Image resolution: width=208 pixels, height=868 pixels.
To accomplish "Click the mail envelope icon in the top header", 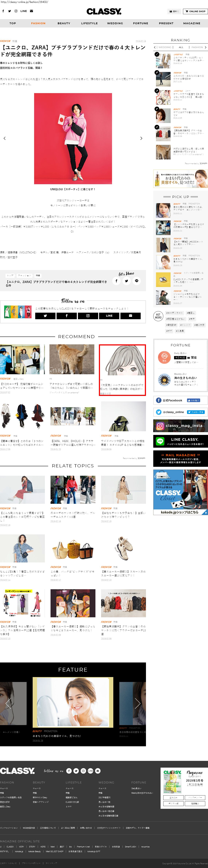I will tap(31, 11).
